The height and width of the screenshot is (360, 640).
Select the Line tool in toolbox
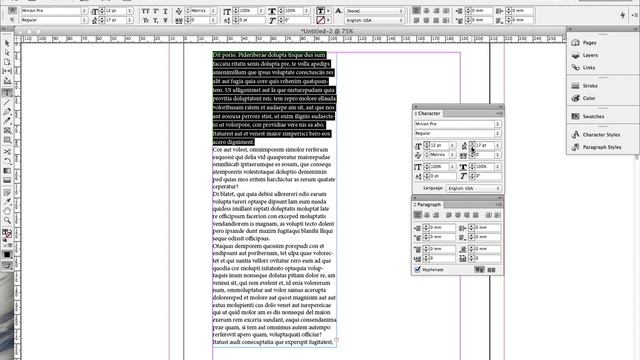[7, 102]
